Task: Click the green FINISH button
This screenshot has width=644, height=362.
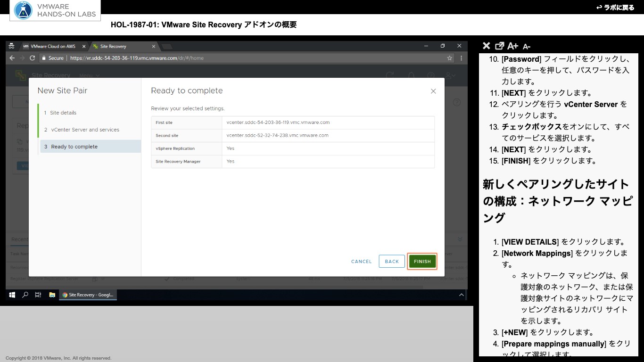Action: tap(422, 261)
